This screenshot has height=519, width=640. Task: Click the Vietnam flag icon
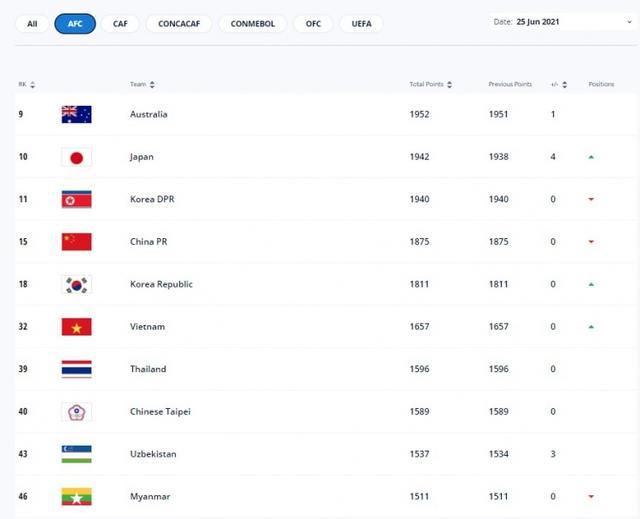point(76,326)
